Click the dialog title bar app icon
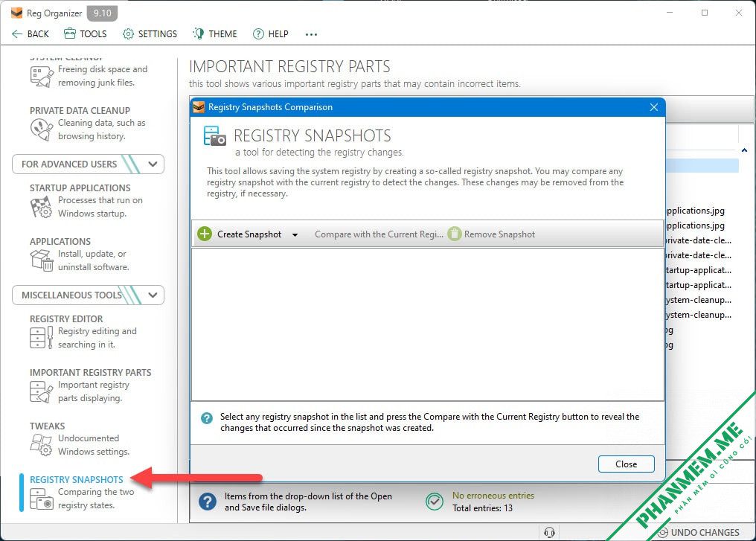 point(199,107)
